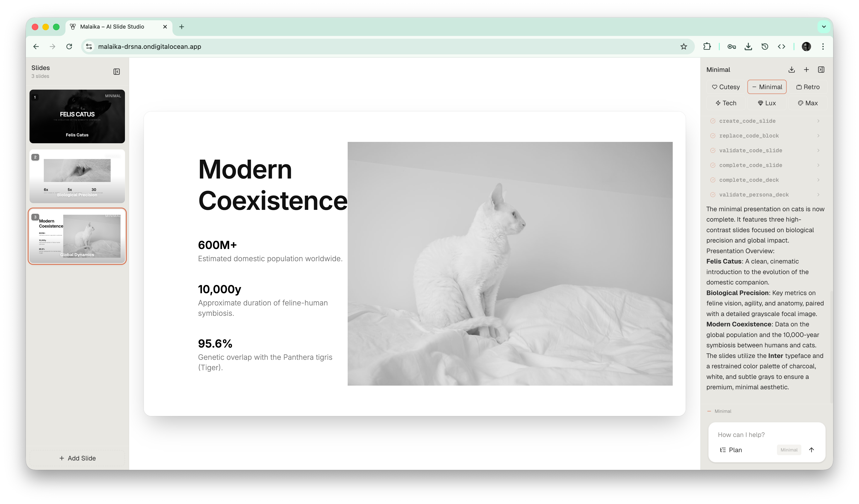Switch to the Retro style
Viewport: 859px width, 504px height.
point(808,87)
